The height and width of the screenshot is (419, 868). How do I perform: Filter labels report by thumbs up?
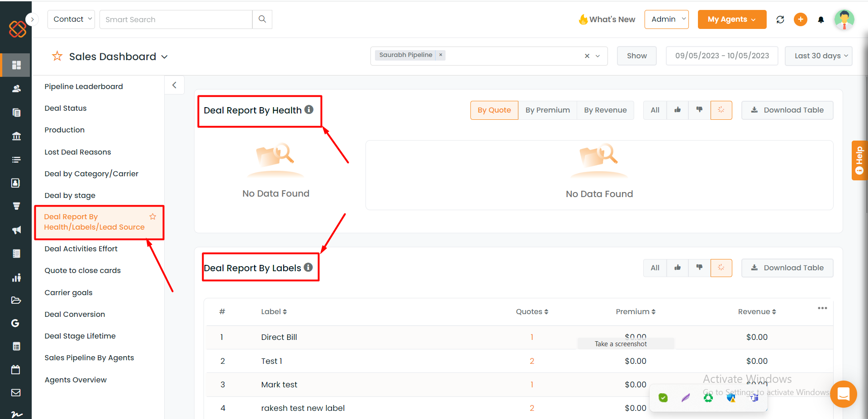pyautogui.click(x=678, y=268)
